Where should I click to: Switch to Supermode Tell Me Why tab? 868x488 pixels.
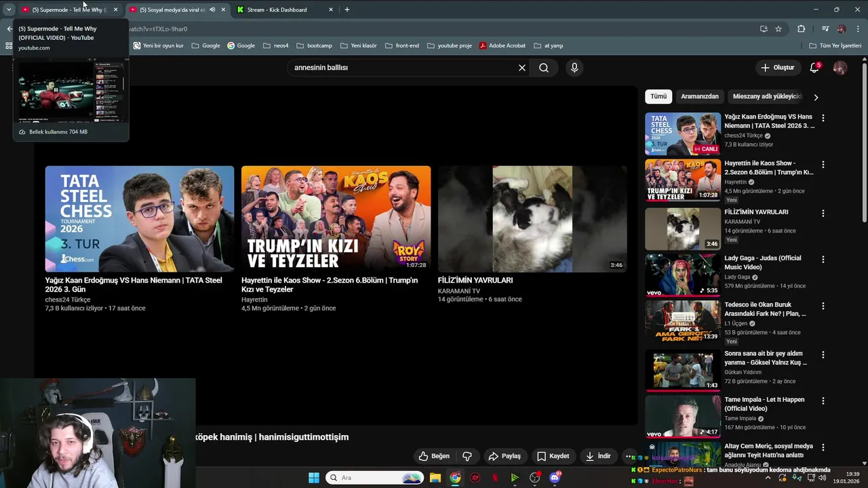pos(70,9)
